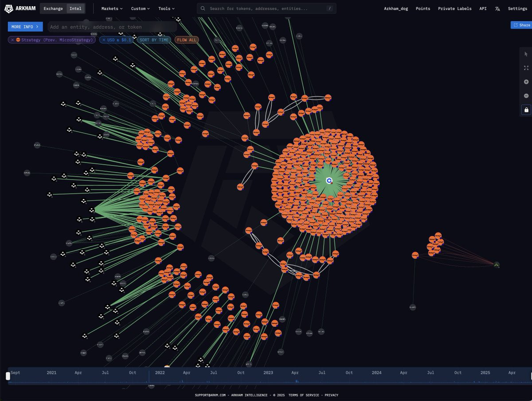Select the pointer cursor tool
The image size is (532, 401).
coord(526,54)
